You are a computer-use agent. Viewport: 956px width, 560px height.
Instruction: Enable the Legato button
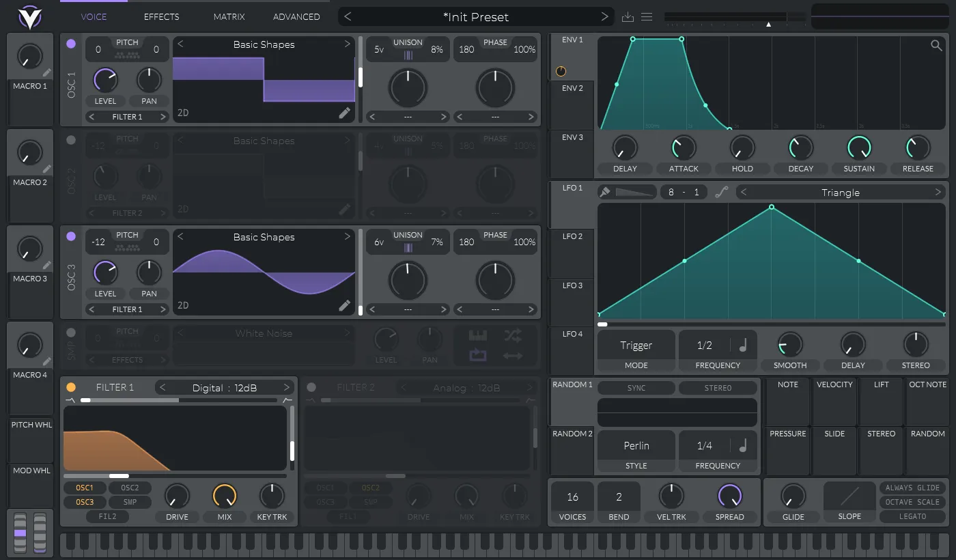[x=912, y=516]
